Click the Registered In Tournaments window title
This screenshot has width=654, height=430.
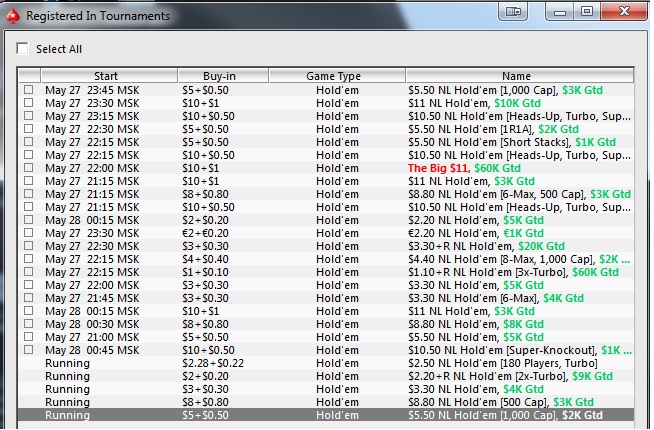[x=98, y=16]
